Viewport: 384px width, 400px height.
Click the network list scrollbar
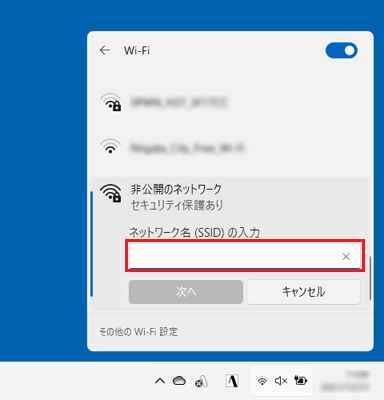(370, 278)
